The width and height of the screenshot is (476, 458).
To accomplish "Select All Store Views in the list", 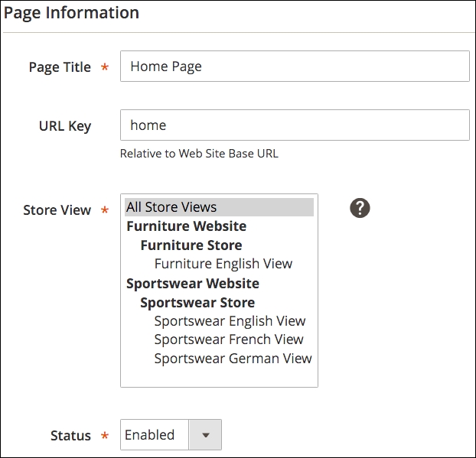I will coord(219,207).
